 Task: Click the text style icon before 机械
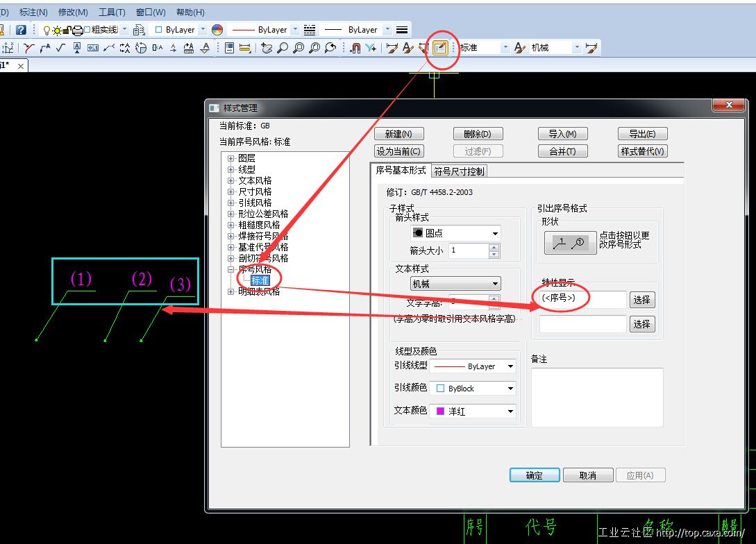(x=519, y=48)
